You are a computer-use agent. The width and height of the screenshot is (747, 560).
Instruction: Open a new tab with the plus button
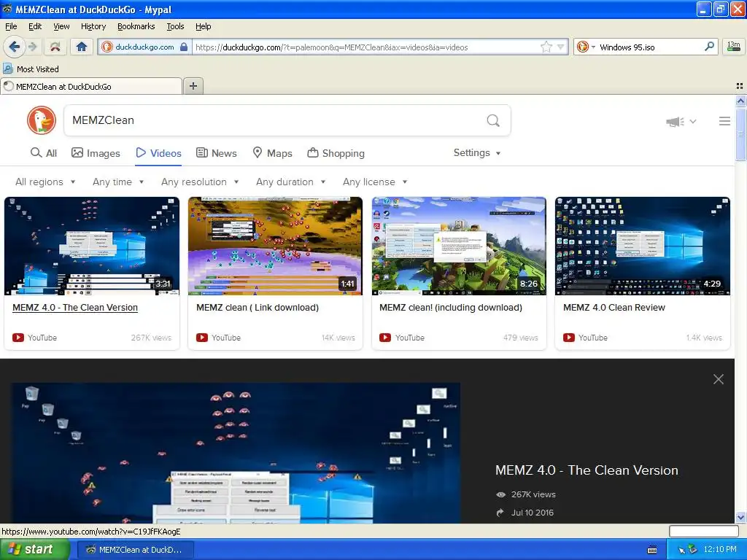pos(193,86)
